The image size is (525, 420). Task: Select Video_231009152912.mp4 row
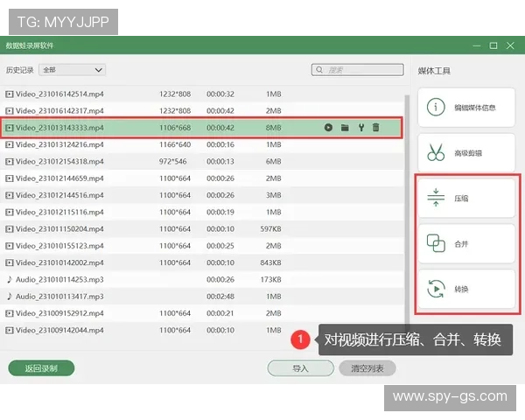pos(202,313)
